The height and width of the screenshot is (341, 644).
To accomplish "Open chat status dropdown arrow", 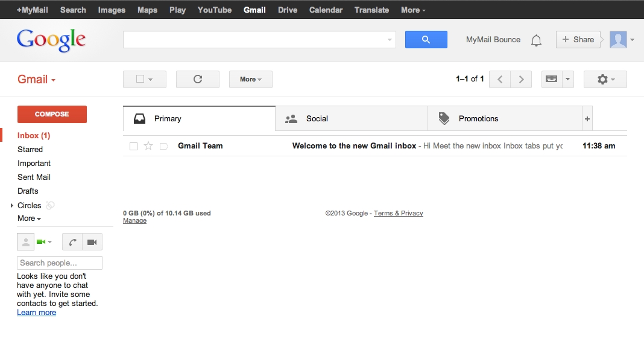I will [49, 242].
